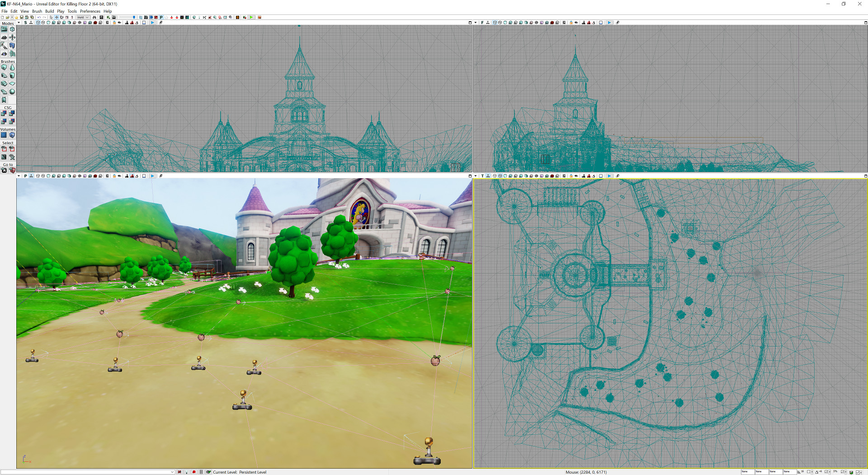
Task: Open Search for Actors binoculars icon
Action: click(94, 17)
